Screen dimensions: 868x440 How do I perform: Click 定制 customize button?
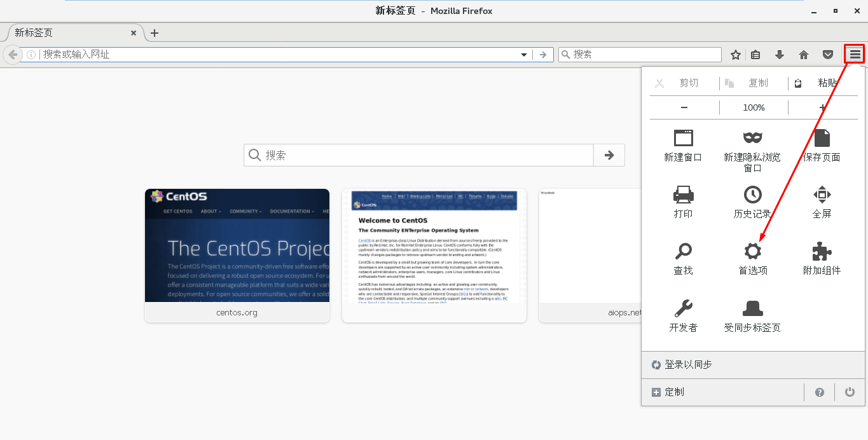pos(722,392)
